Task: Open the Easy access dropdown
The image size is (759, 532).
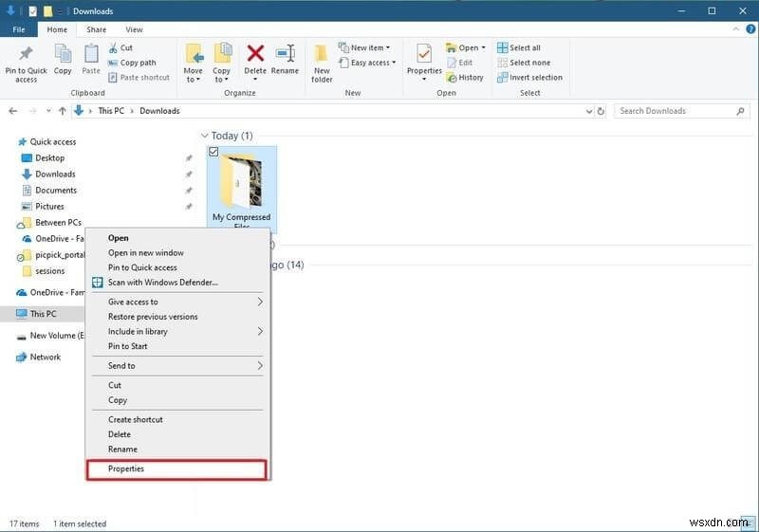Action: click(394, 63)
